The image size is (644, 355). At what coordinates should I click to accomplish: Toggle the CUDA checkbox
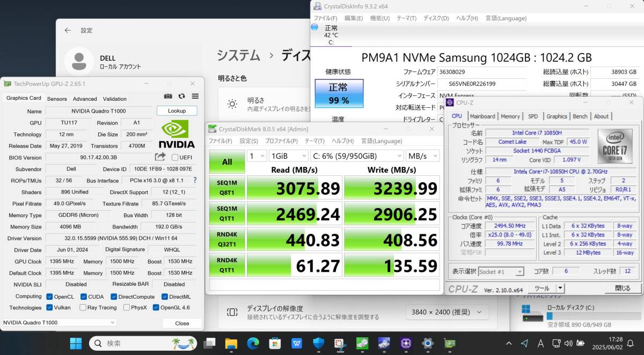coord(84,297)
